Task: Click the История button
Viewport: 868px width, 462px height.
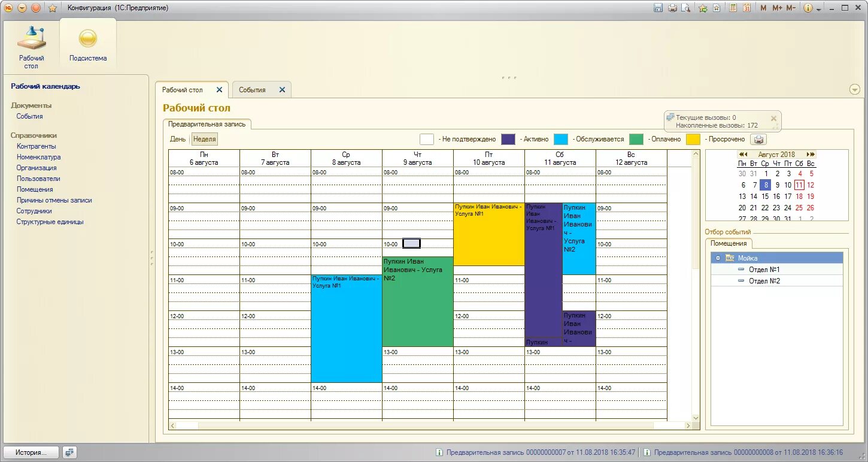Action: (31, 452)
